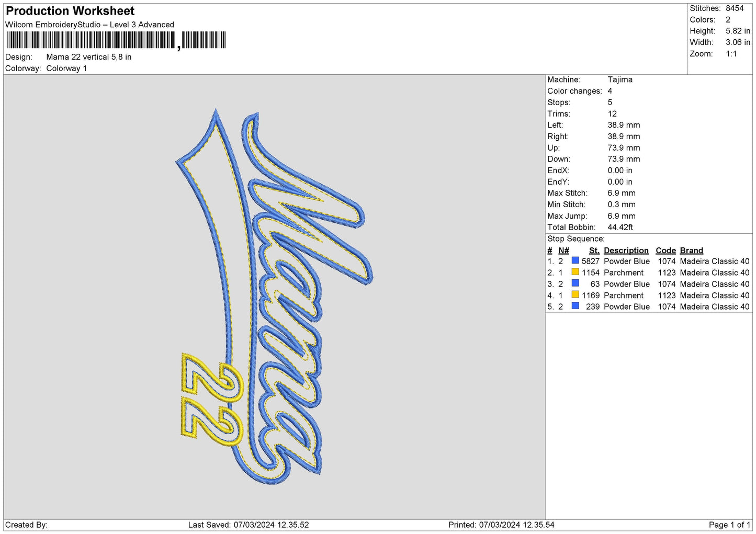Select stitch count 1154 in stop 2

tap(590, 273)
